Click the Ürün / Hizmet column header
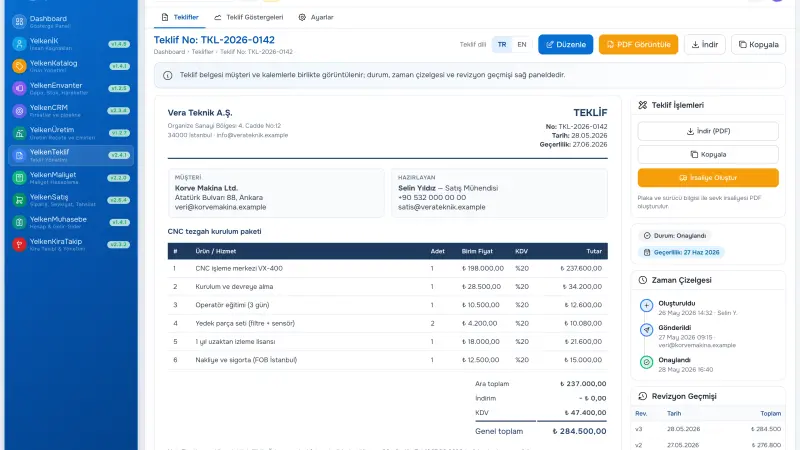Image resolution: width=800 pixels, height=450 pixels. coord(215,252)
